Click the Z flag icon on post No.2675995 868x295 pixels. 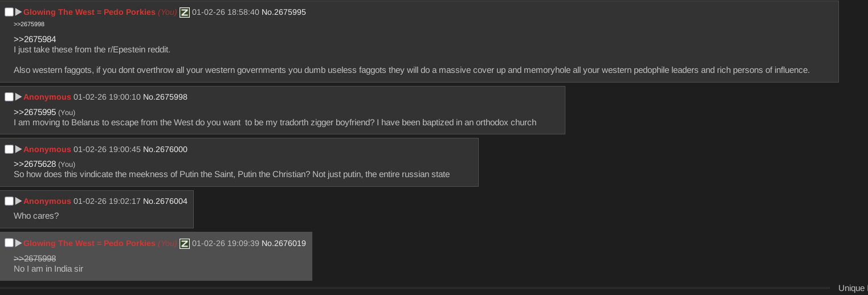(184, 13)
